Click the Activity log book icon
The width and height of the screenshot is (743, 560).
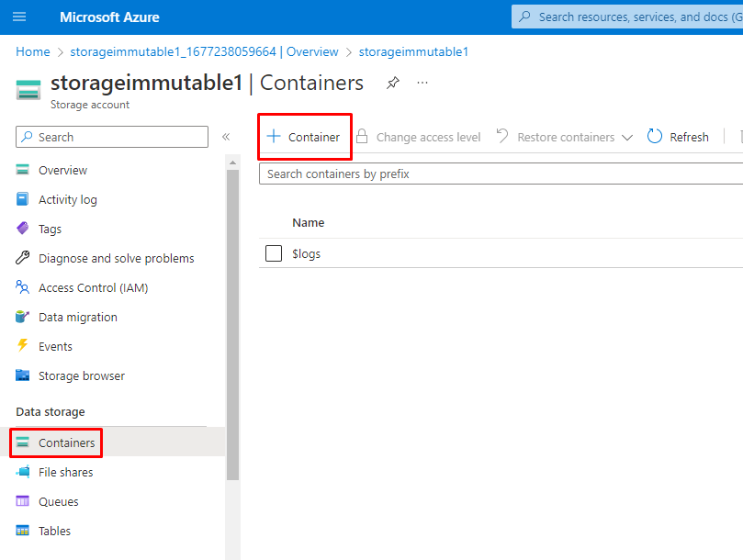tap(22, 199)
